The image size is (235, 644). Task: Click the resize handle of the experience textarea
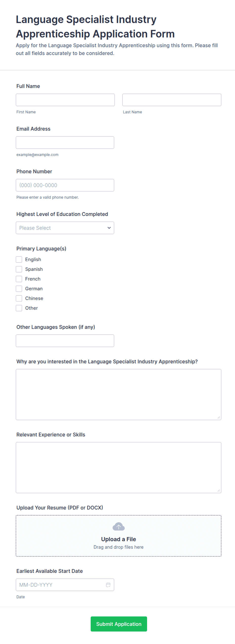pyautogui.click(x=219, y=490)
